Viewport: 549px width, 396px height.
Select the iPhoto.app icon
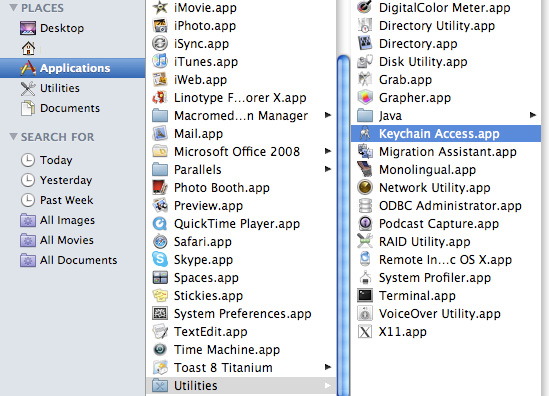point(160,26)
